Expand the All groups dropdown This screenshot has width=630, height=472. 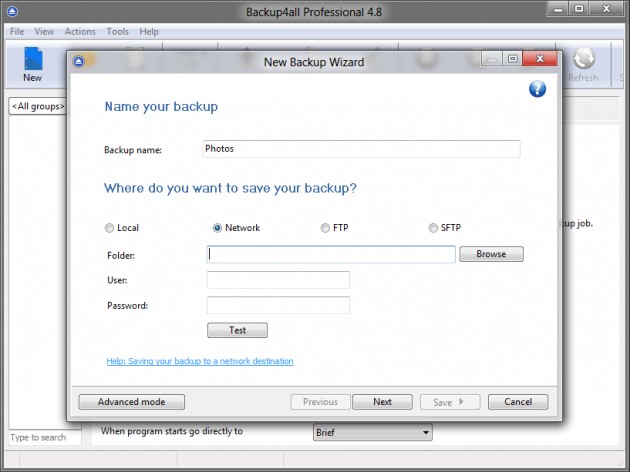[x=37, y=106]
